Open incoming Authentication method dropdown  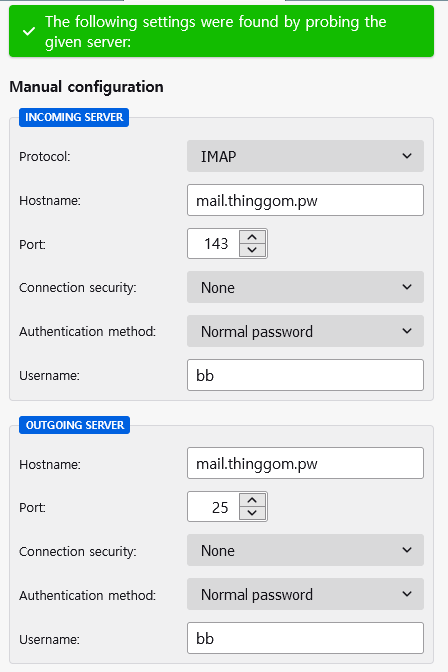(x=305, y=331)
